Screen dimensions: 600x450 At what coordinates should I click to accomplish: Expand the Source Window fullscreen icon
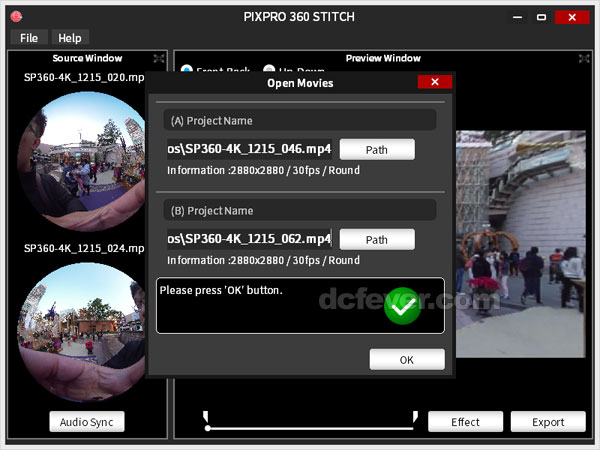159,58
